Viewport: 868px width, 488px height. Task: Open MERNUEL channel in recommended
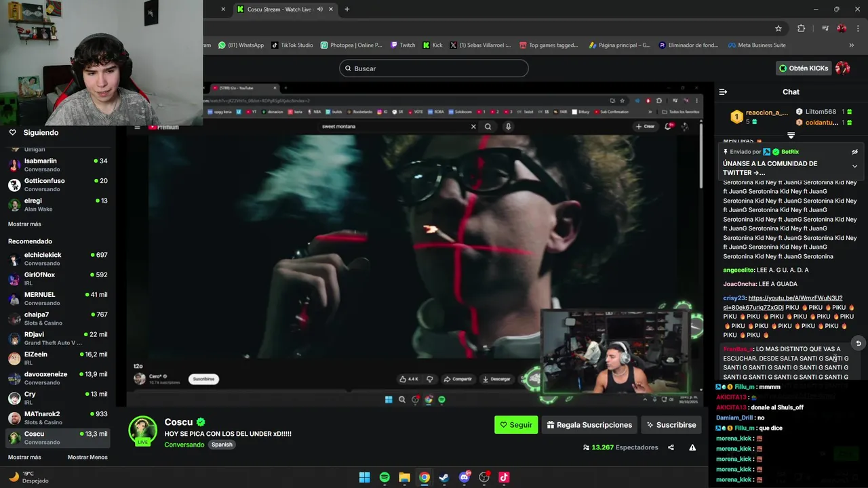58,298
